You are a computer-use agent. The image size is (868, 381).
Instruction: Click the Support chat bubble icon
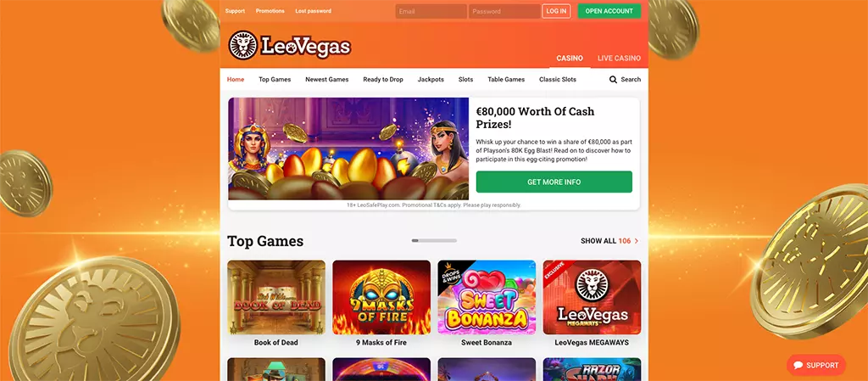[x=798, y=366]
